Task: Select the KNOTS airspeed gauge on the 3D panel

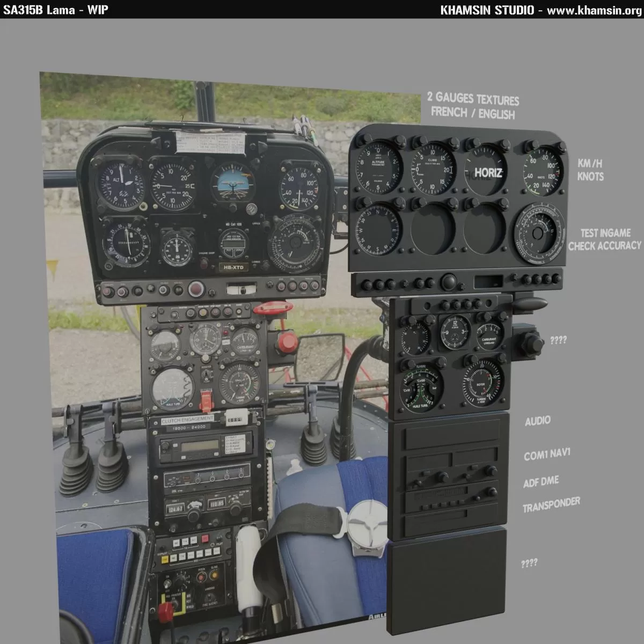Action: pyautogui.click(x=543, y=172)
